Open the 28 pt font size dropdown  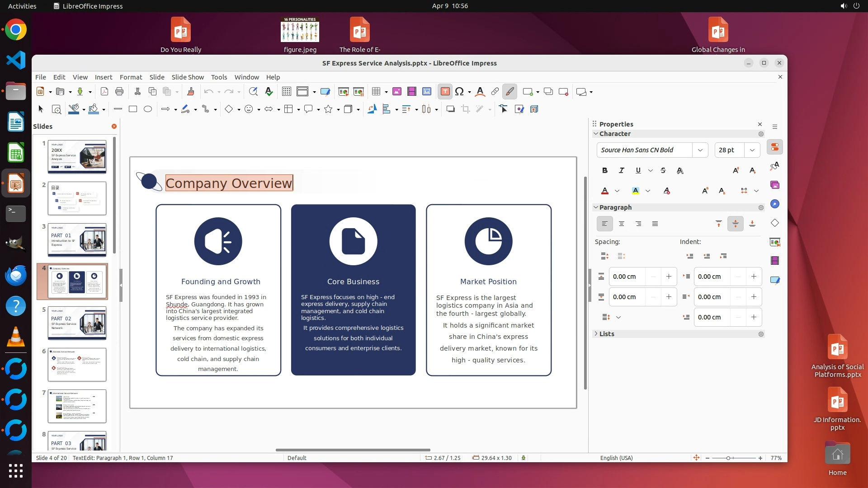[x=752, y=150]
